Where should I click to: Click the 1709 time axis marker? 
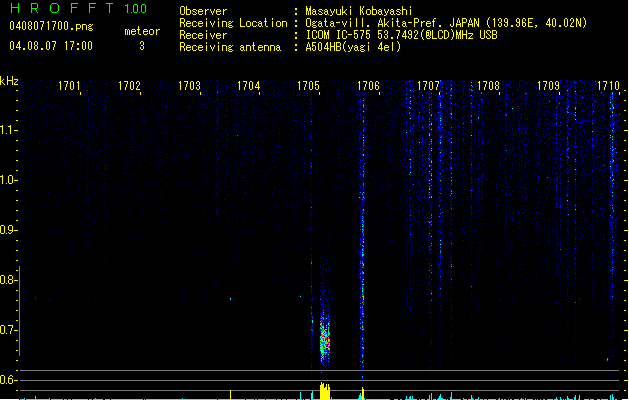[548, 86]
